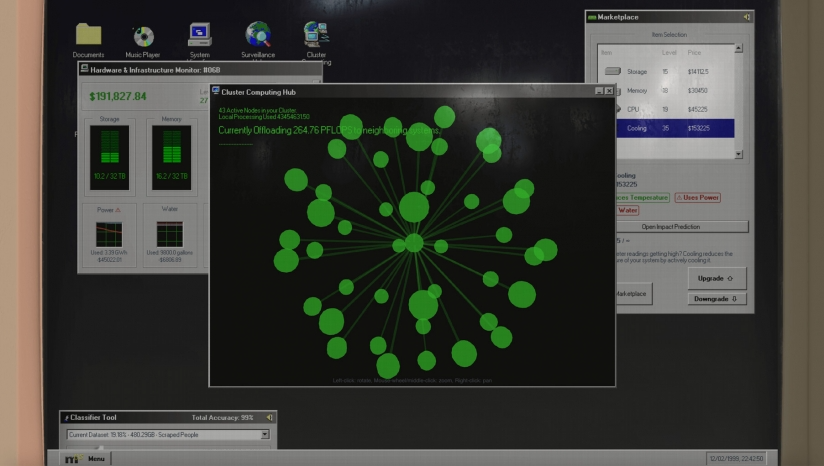Screen dimensions: 824x466
Task: Minimize the Cluster Computing Hub window
Action: click(x=599, y=91)
